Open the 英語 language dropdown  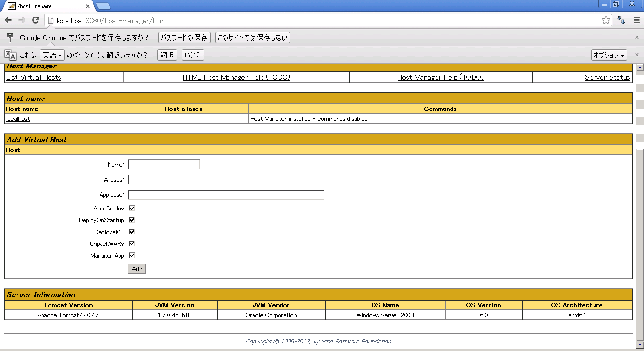[52, 55]
